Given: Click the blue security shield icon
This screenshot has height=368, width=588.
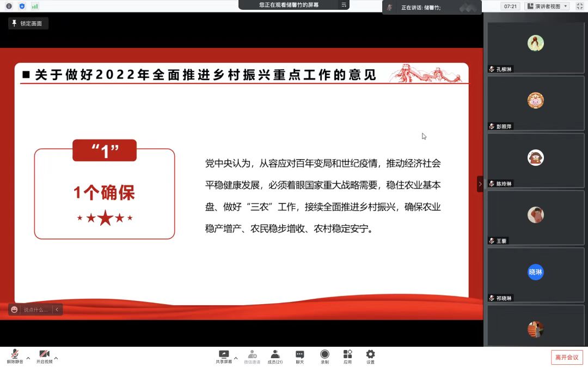Looking at the screenshot, I should pos(22,6).
